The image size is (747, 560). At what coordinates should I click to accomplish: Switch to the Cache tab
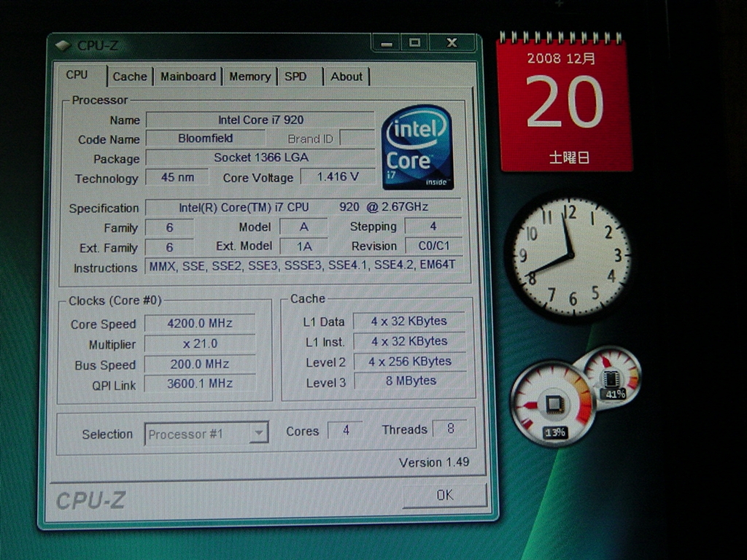click(130, 77)
